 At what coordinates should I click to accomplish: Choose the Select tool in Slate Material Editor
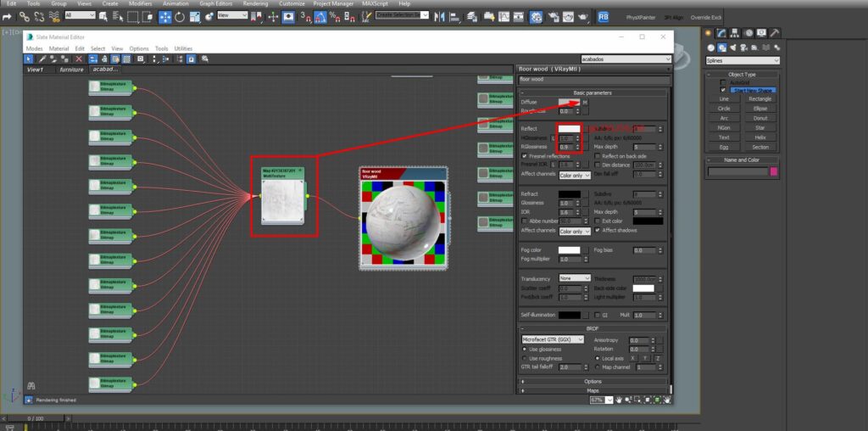(x=29, y=59)
